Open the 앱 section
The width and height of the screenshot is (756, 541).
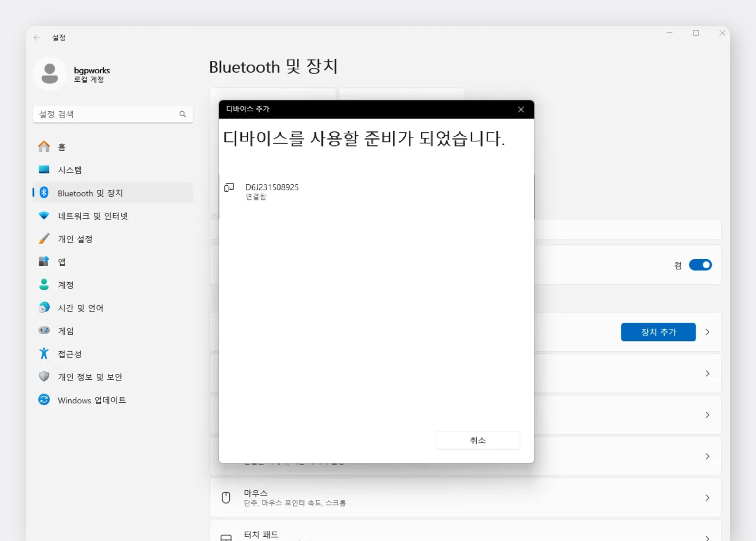[x=113, y=261]
